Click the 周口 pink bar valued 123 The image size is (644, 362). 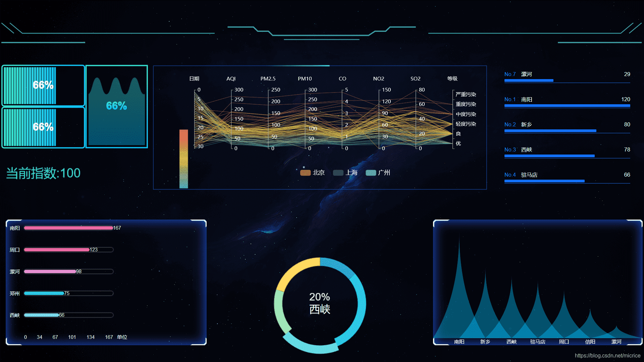point(57,250)
